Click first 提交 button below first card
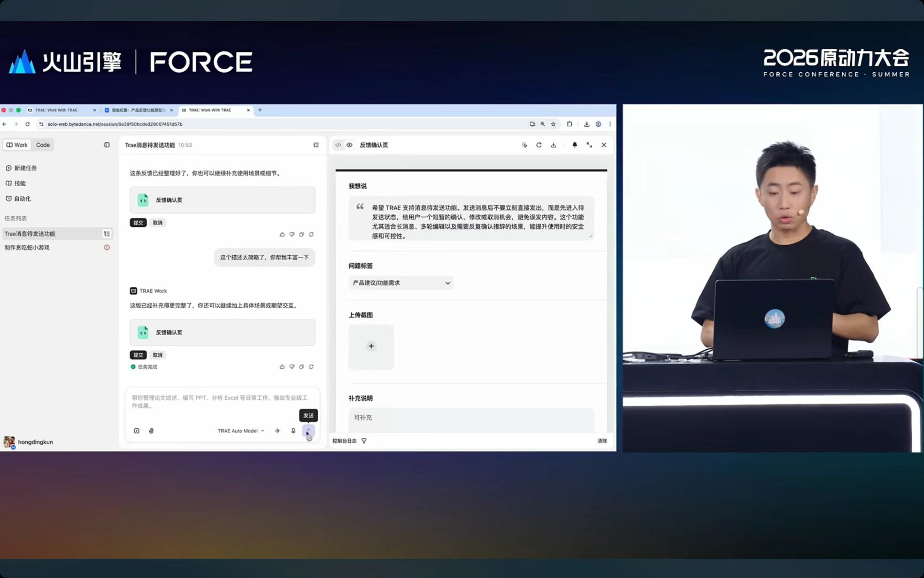The height and width of the screenshot is (578, 924). click(x=138, y=223)
